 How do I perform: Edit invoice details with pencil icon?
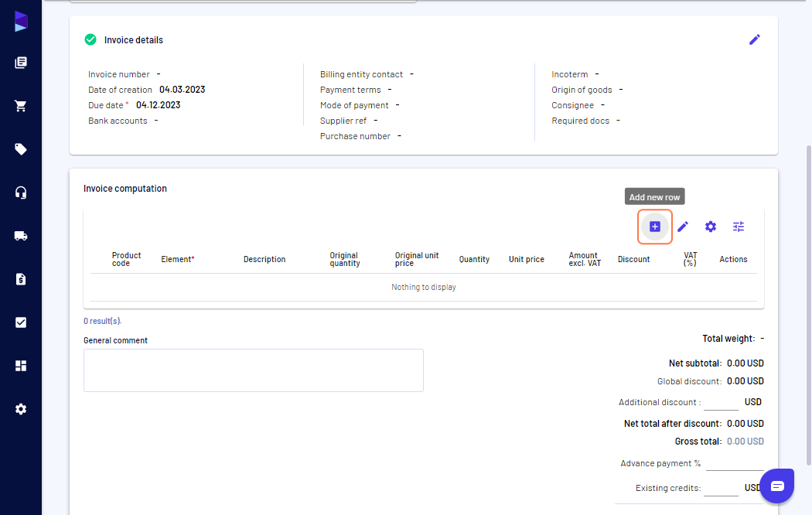755,40
